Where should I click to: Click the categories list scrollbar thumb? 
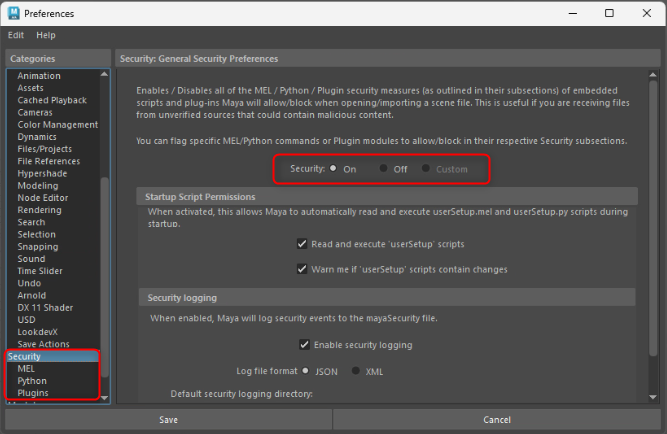click(x=104, y=277)
